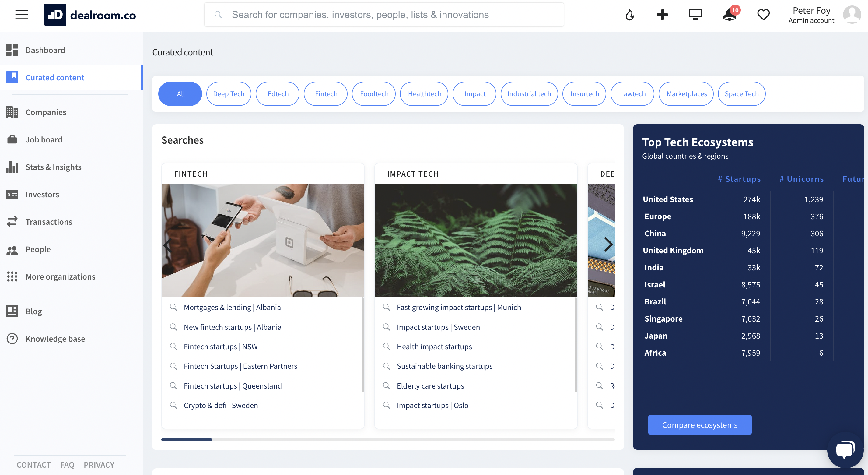The image size is (868, 475).
Task: Toggle the Space Tech filter chip
Action: [x=742, y=94]
